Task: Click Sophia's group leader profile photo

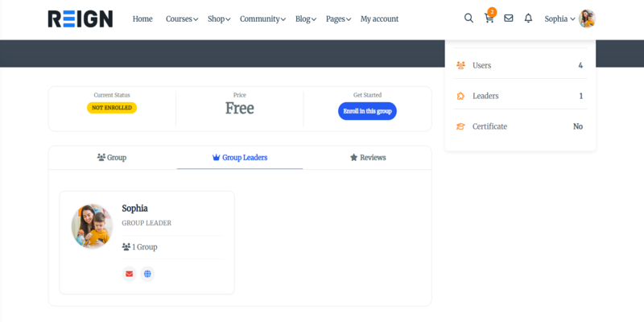Action: tap(92, 226)
